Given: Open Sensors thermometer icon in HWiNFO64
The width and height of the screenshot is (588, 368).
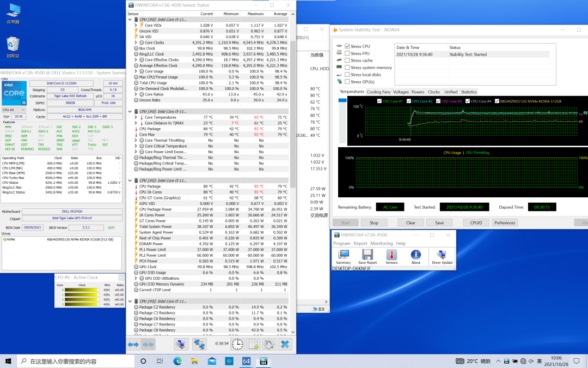Looking at the screenshot, I should 391,257.
